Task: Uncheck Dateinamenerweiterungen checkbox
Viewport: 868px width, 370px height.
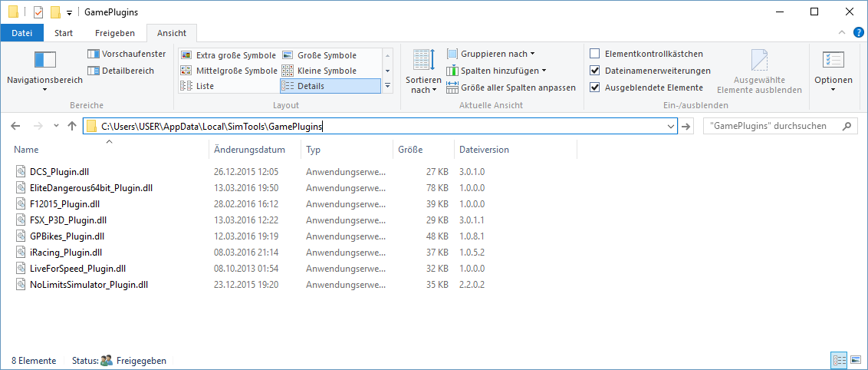Action: point(595,71)
